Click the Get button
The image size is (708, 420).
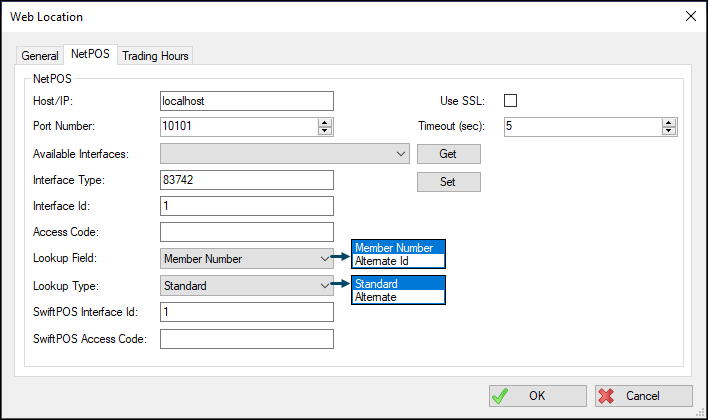coord(449,154)
